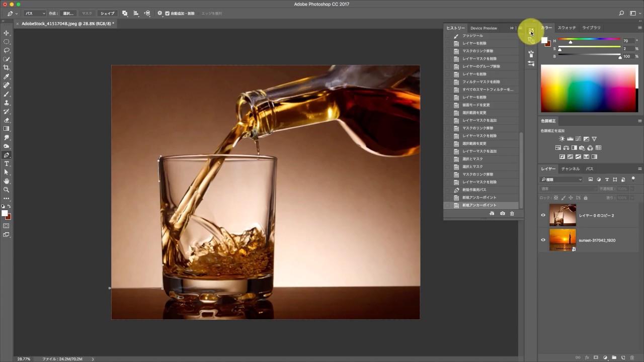Open the Color panel menu
The image size is (644, 362).
tap(640, 28)
